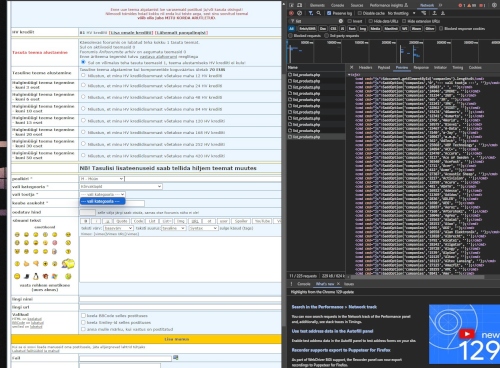Open the vali kategooria dropdown
Screen dimensions: 500x368
(x=121, y=187)
